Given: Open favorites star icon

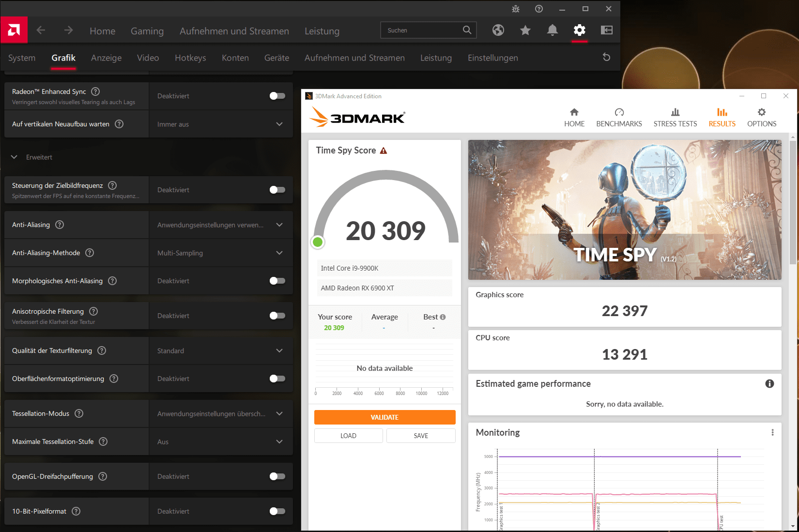Looking at the screenshot, I should [525, 30].
